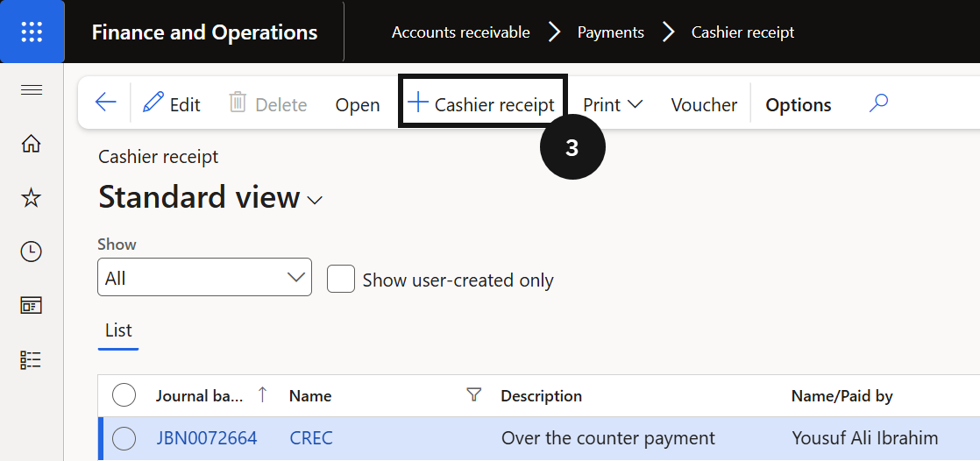This screenshot has height=461, width=980.
Task: Click the Journal batch column header
Action: pos(200,396)
